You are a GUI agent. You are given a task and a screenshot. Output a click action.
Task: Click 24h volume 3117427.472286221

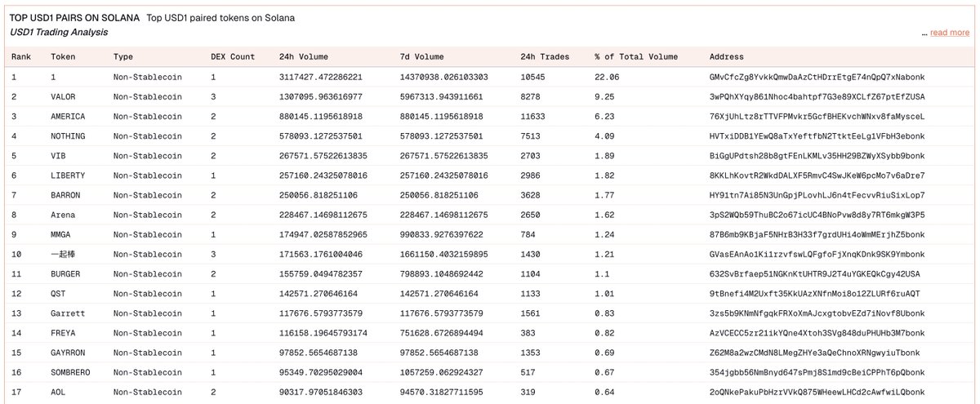pos(322,77)
